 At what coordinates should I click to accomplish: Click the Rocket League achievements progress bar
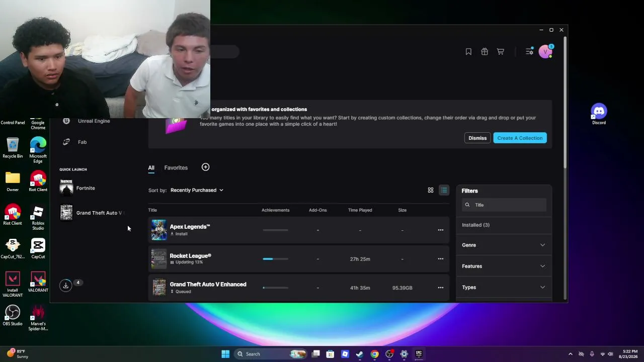pyautogui.click(x=275, y=259)
